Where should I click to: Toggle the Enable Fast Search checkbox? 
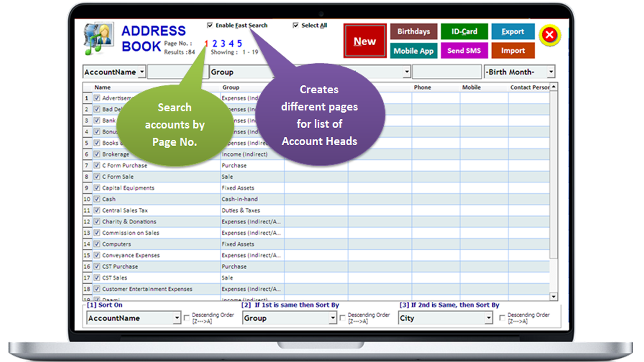(210, 25)
